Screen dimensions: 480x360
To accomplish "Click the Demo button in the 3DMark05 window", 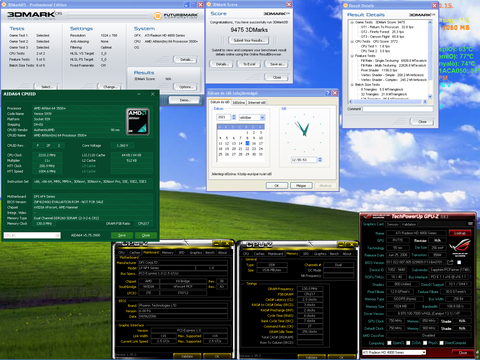I will pos(185,100).
